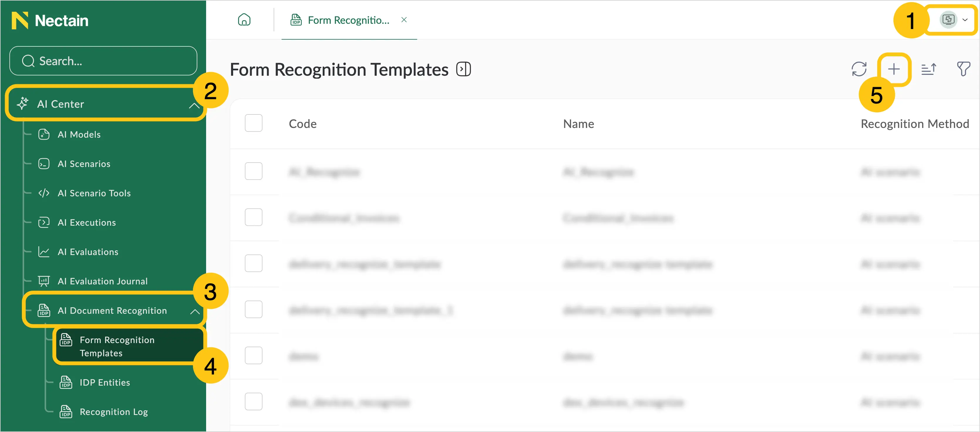Sort by Code column header
The width and height of the screenshot is (980, 432).
coord(302,124)
